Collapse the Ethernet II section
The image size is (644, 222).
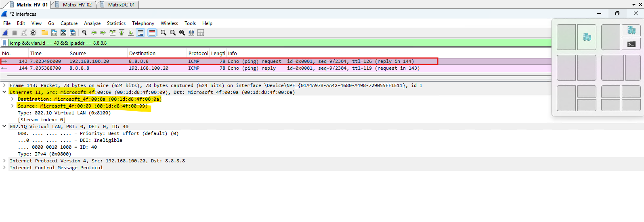click(x=4, y=92)
